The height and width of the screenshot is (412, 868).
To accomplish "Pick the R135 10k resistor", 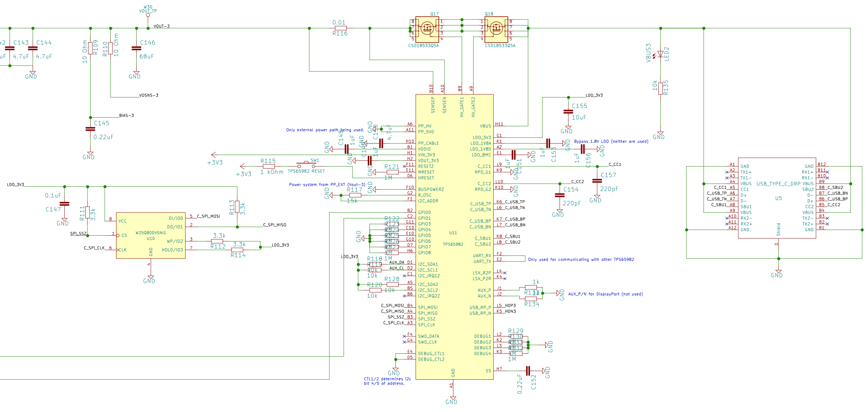I will [x=661, y=88].
